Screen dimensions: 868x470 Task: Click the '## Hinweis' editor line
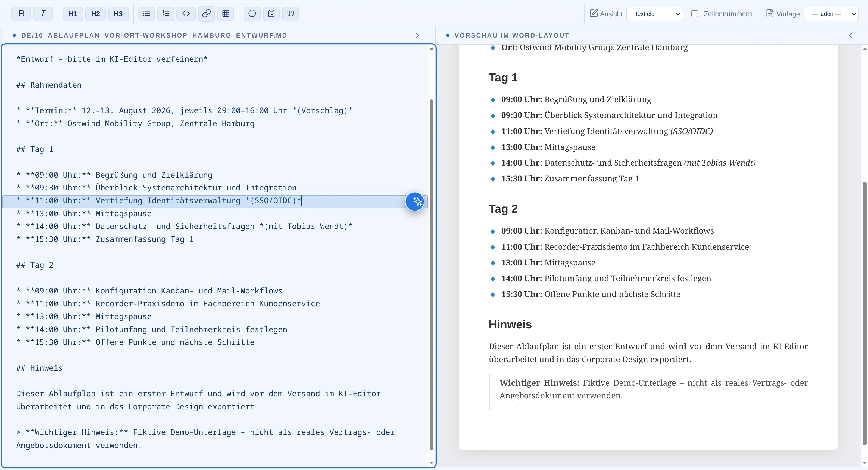tap(39, 368)
